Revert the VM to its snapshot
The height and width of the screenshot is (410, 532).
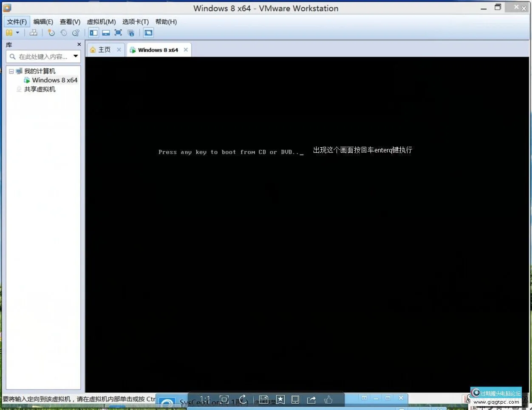coord(64,33)
